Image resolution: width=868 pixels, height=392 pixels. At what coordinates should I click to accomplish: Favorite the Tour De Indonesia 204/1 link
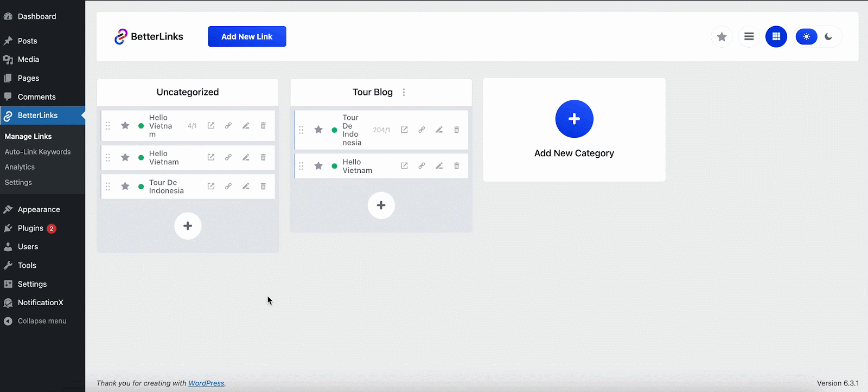(x=318, y=130)
